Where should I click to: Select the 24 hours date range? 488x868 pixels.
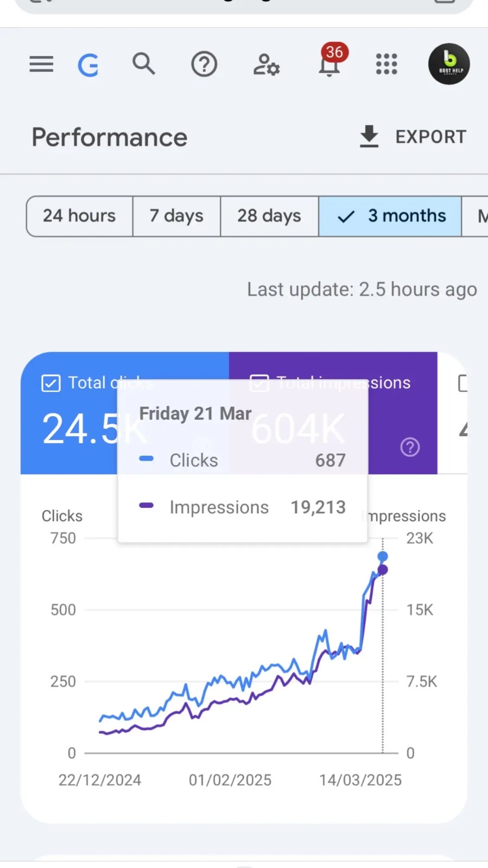(79, 216)
